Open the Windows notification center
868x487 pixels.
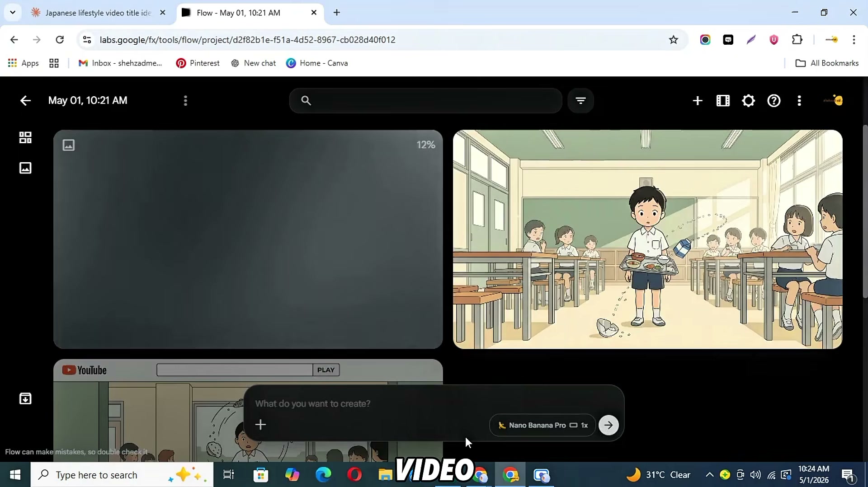click(848, 475)
